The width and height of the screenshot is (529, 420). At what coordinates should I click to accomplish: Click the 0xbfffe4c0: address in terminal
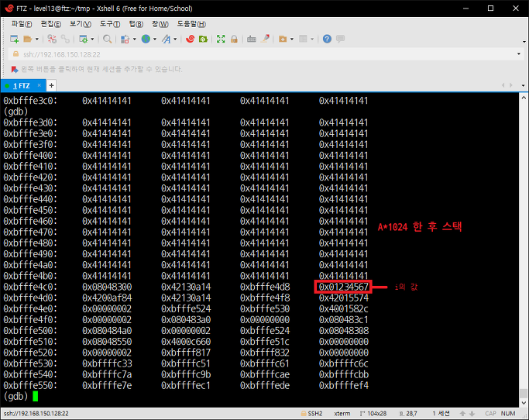(30, 287)
